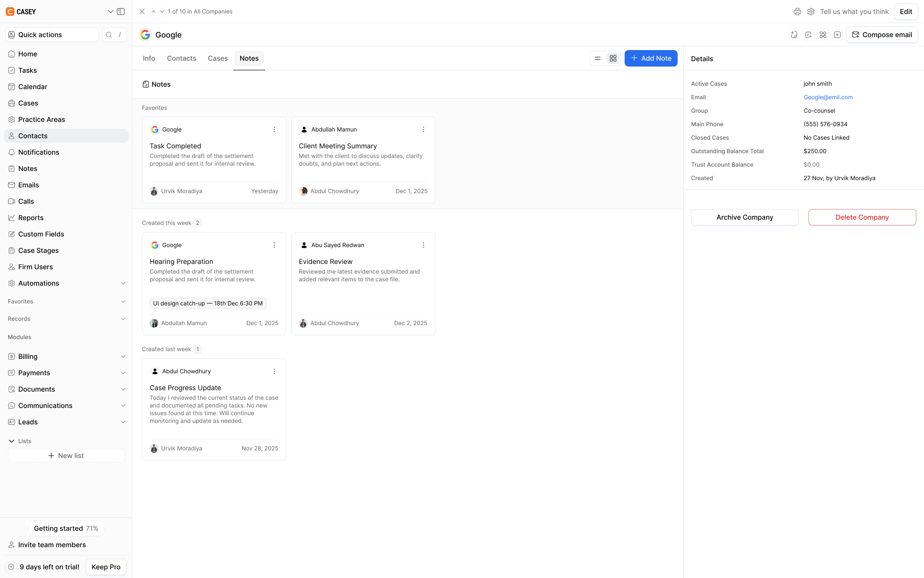Open Notifications in sidebar
924x578 pixels.
pos(66,152)
